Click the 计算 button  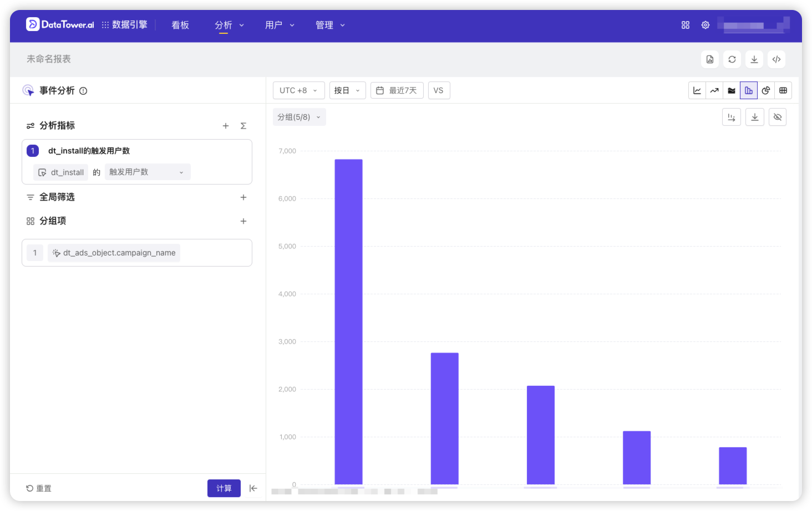(224, 488)
